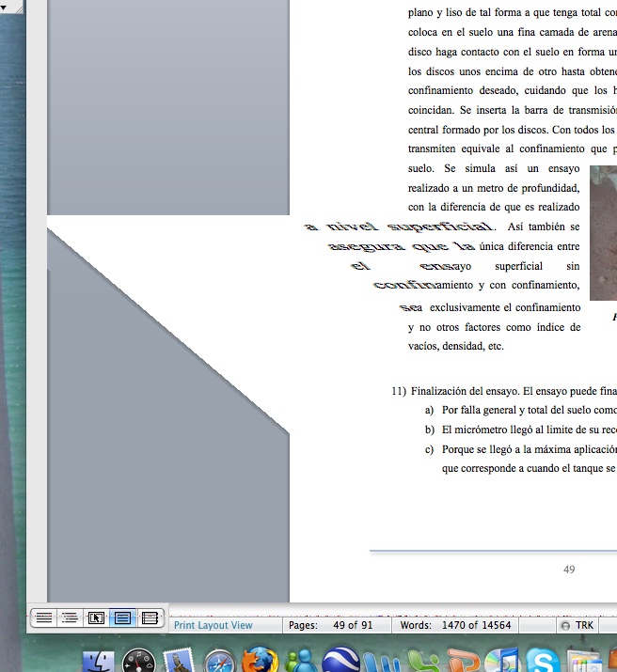
Task: Click list item 11 Finalización del ensayo
Action: tap(504, 391)
